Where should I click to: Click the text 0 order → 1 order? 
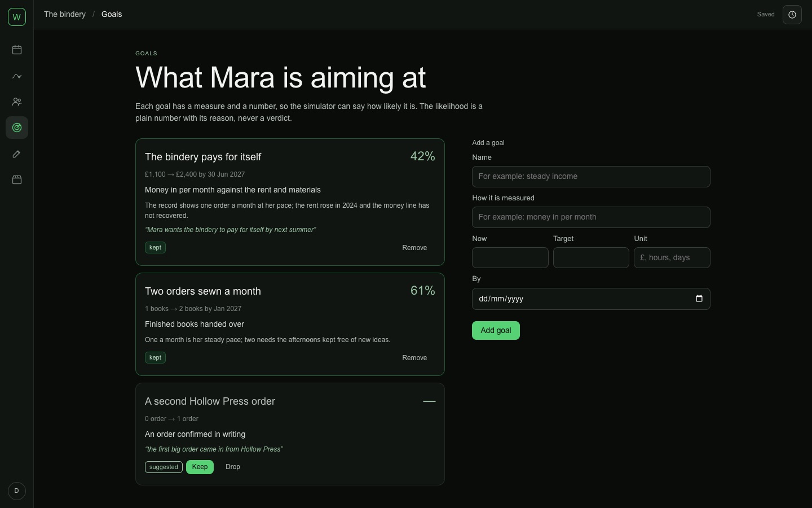pos(171,419)
